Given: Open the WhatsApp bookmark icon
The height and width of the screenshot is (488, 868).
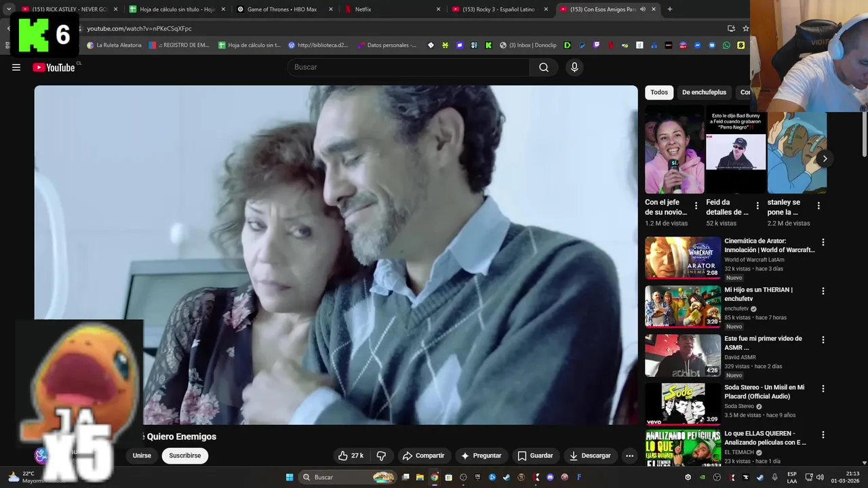Looking at the screenshot, I should click(727, 45).
